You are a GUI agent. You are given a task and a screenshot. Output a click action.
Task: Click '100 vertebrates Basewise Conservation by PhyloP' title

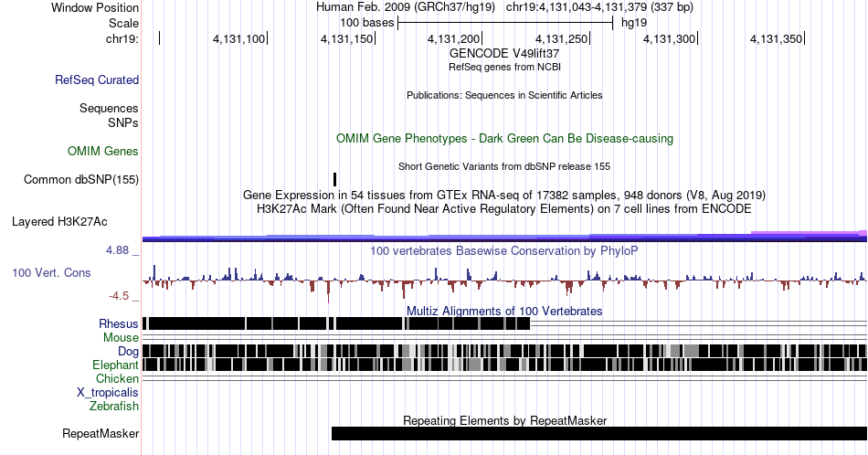click(504, 250)
